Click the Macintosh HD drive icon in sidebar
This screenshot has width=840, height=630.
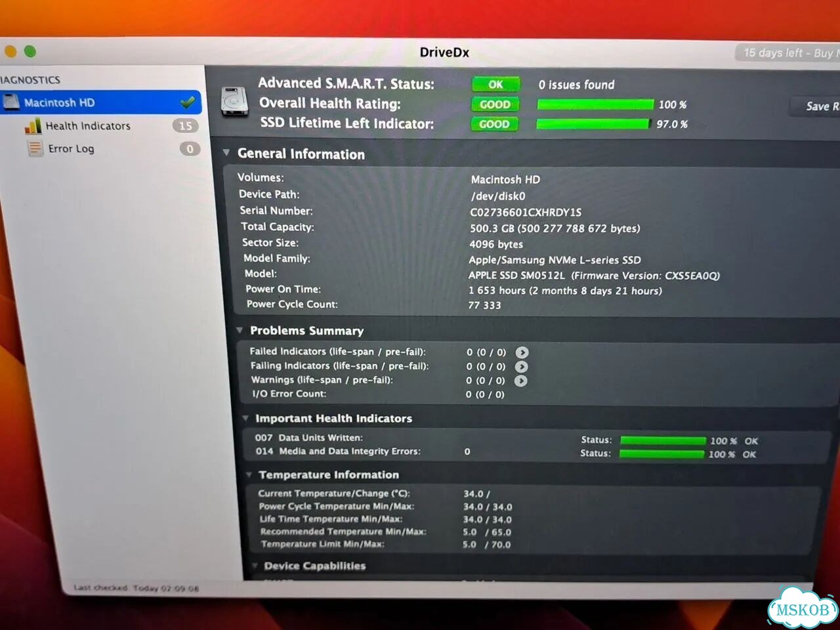(x=11, y=102)
